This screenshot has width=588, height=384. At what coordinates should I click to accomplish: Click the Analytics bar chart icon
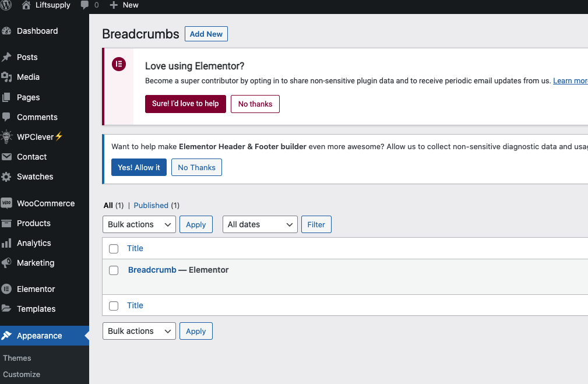(7, 243)
